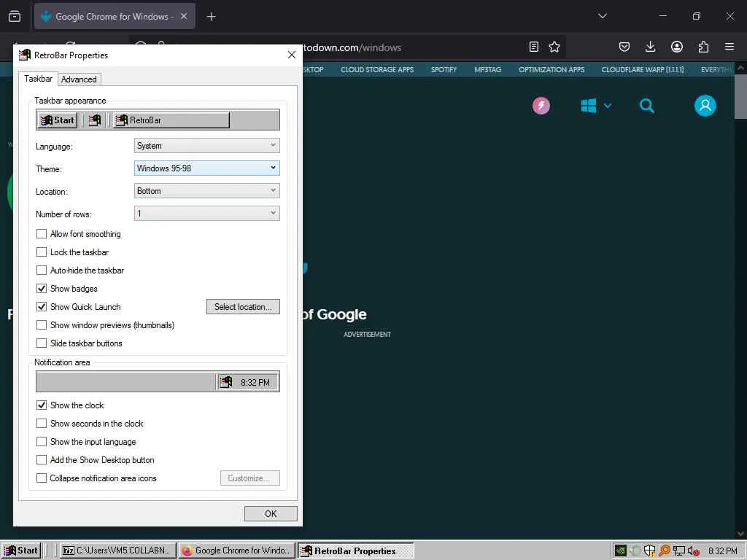The width and height of the screenshot is (747, 560).
Task: Open the CLOUDFLARE WARP [1.1.1.1] link
Action: pyautogui.click(x=642, y=69)
